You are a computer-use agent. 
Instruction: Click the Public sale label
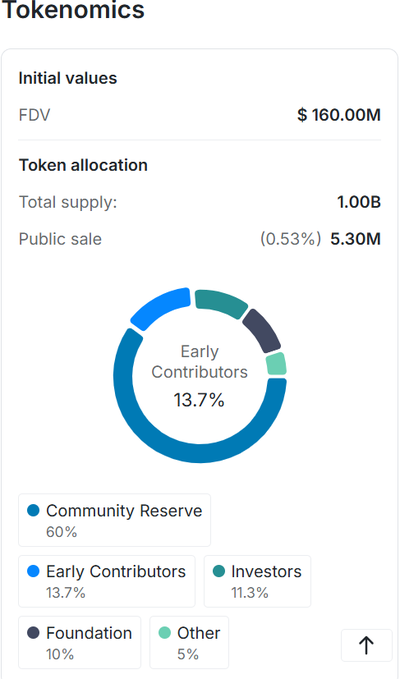(x=60, y=239)
